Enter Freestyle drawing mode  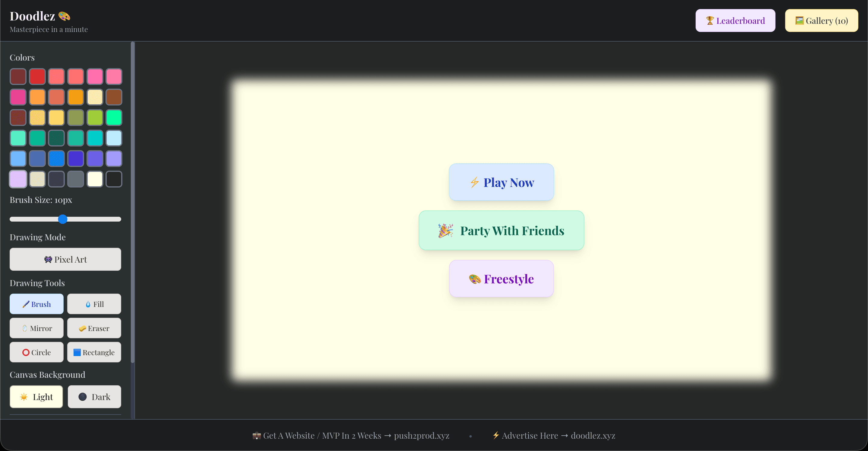click(x=501, y=279)
